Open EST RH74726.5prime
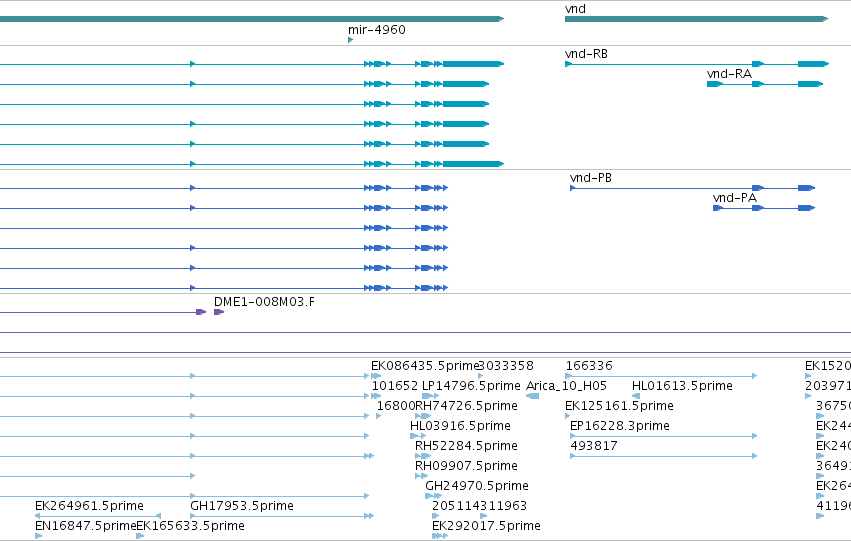This screenshot has width=851, height=541. pos(423,416)
